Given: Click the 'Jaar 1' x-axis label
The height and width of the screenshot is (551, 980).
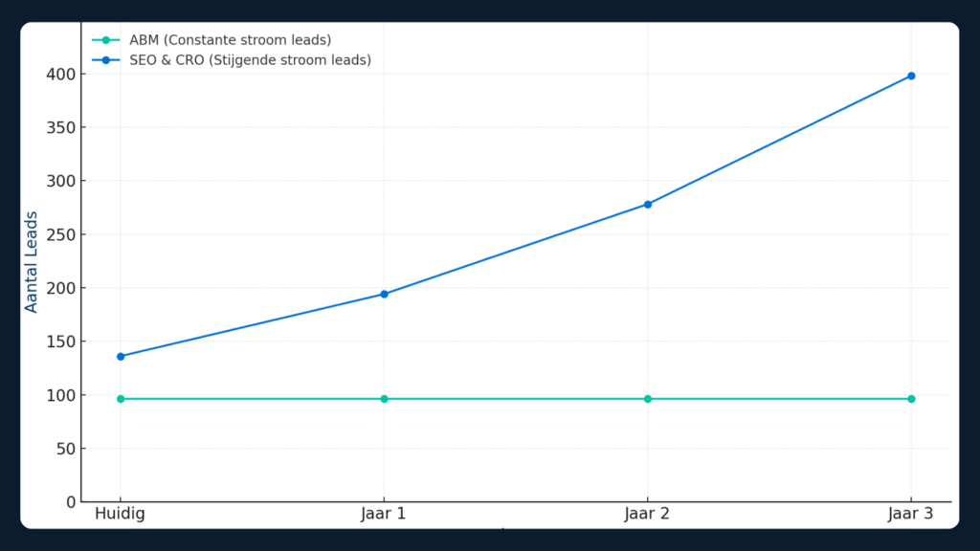Looking at the screenshot, I should tap(384, 514).
